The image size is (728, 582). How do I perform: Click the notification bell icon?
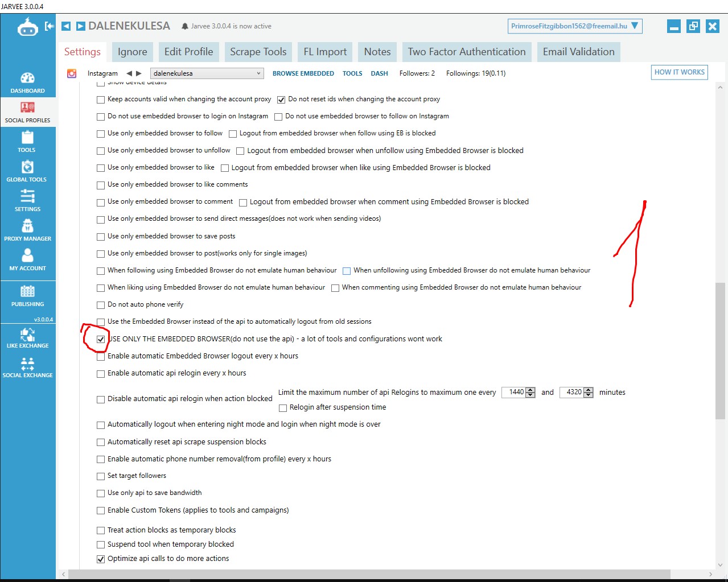[185, 26]
